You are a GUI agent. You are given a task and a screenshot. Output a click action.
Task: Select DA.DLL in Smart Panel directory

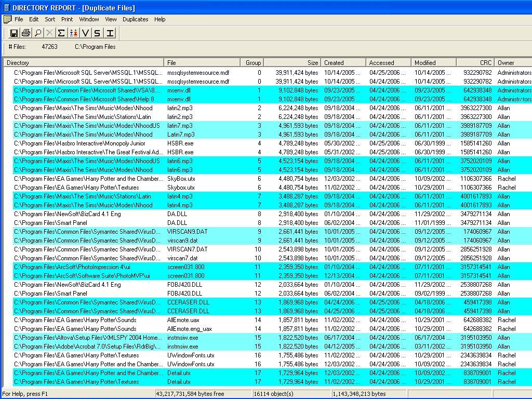[x=272, y=222]
